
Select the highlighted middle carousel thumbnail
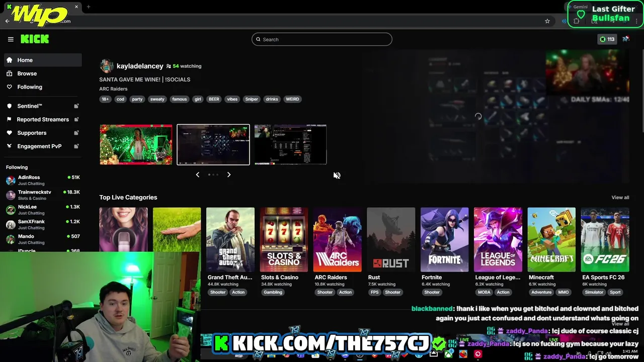tap(213, 145)
